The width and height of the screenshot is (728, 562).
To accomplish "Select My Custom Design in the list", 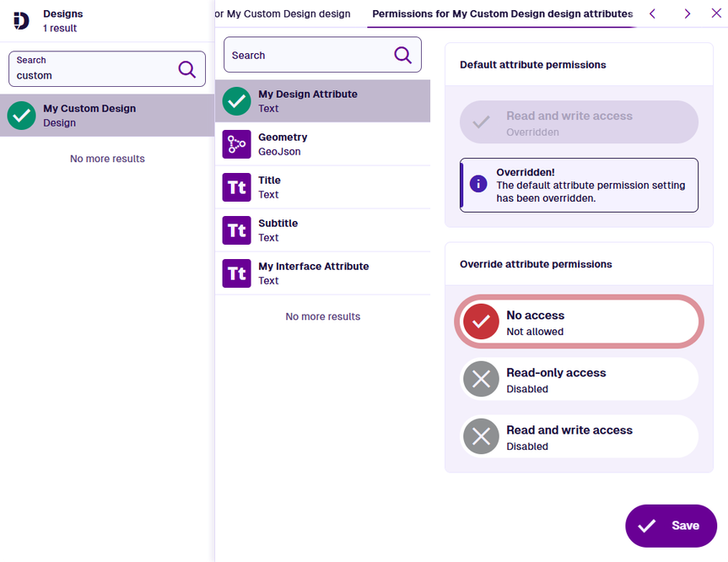I will pyautogui.click(x=107, y=116).
